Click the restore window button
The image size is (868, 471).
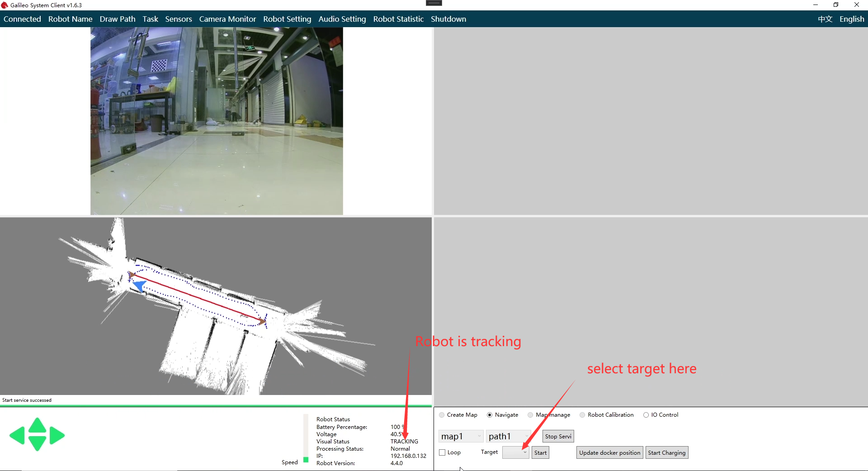tap(836, 5)
